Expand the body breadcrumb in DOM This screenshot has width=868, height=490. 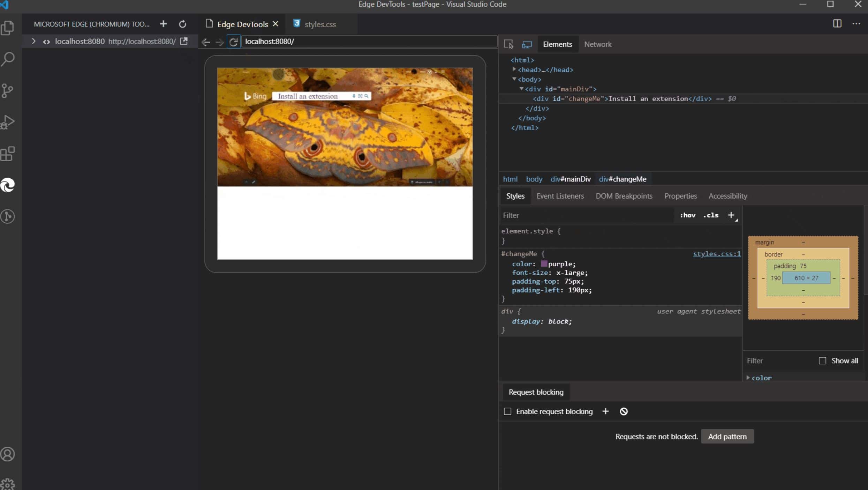pyautogui.click(x=534, y=179)
